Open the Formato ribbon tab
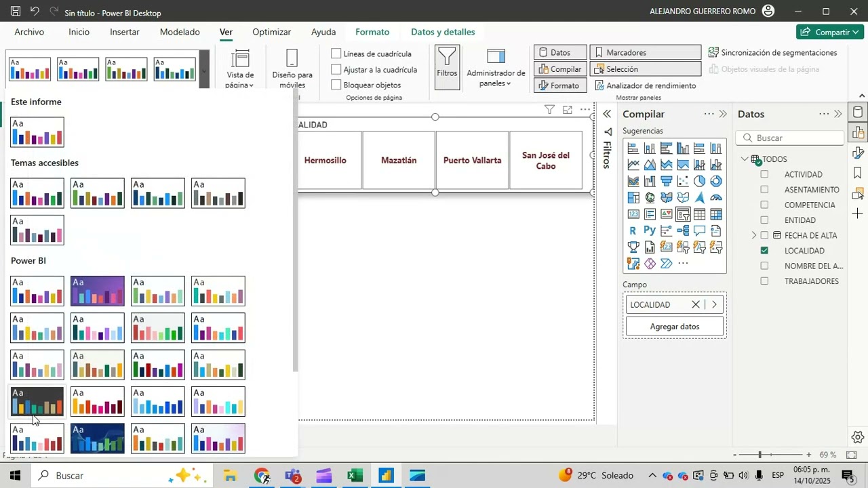The image size is (868, 488). click(x=372, y=32)
